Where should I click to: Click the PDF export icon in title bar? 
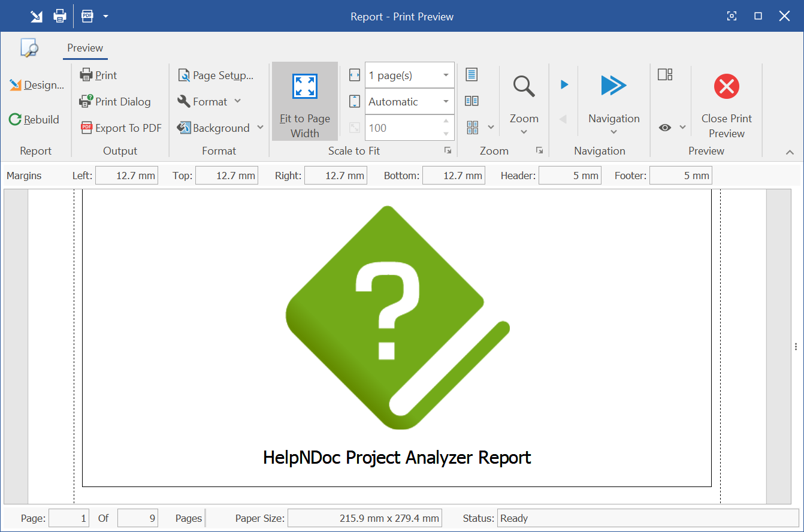(87, 16)
